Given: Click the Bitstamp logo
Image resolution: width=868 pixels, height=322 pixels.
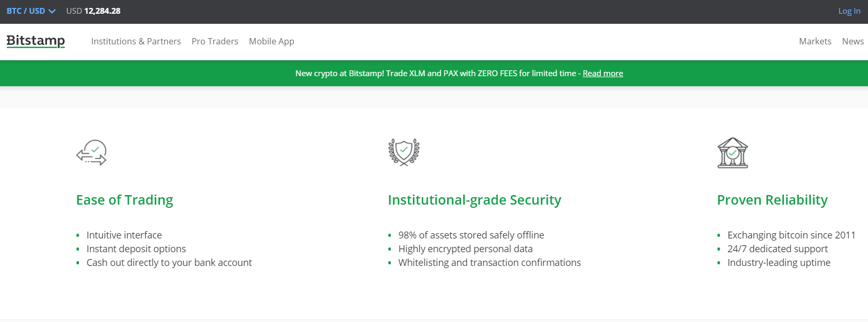Looking at the screenshot, I should point(36,41).
